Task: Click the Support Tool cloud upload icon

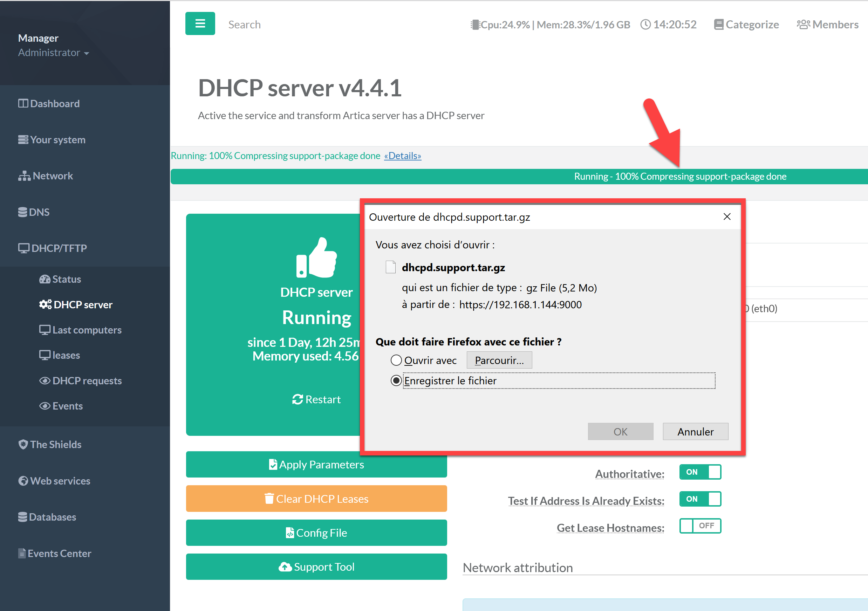Action: [x=285, y=567]
